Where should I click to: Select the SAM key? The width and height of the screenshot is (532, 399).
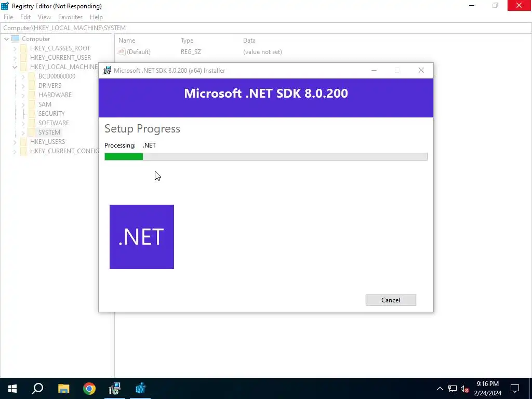[45, 104]
